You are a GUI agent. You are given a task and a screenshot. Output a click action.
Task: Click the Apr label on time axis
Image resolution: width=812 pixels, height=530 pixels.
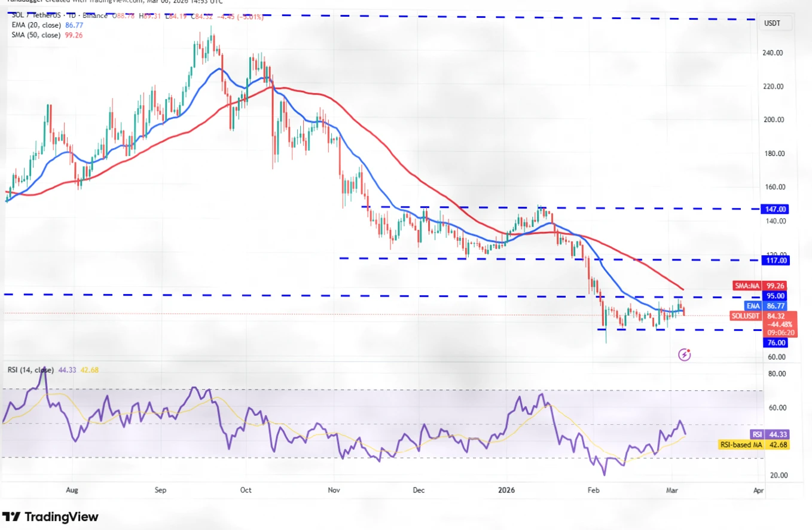758,491
